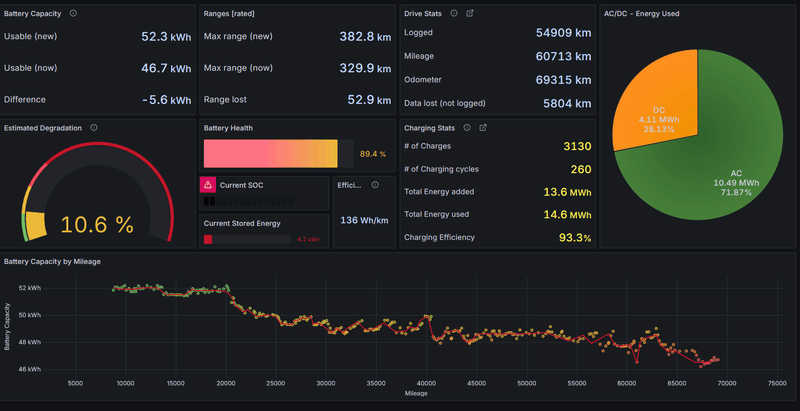Viewport: 800px width, 411px height.
Task: Open the Drive Stats external link icon
Action: [x=470, y=13]
